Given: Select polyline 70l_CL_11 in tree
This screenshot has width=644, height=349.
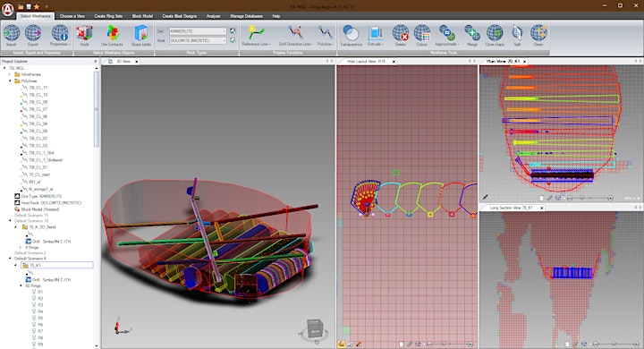Looking at the screenshot, I should [x=38, y=88].
